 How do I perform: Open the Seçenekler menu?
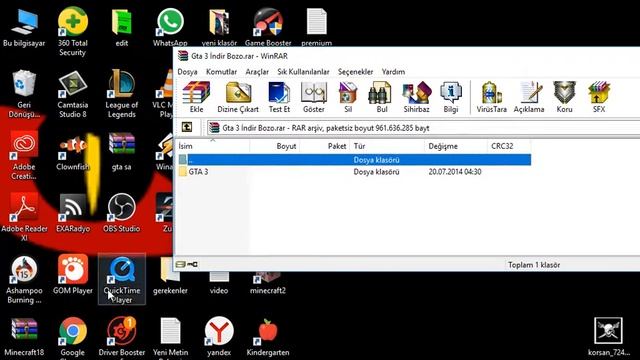(x=356, y=72)
